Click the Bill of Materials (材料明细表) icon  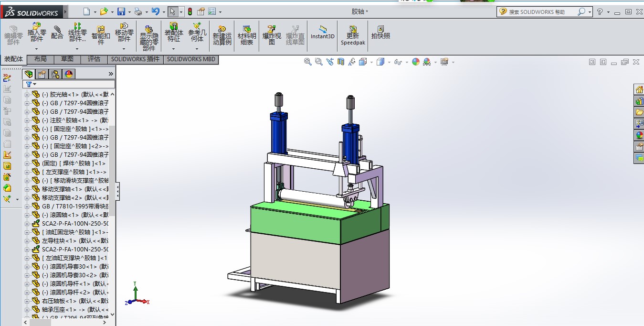pos(247,35)
